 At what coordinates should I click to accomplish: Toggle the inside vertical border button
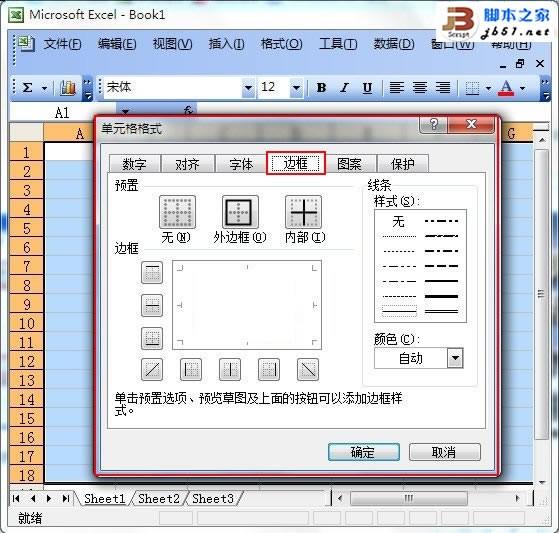(230, 369)
